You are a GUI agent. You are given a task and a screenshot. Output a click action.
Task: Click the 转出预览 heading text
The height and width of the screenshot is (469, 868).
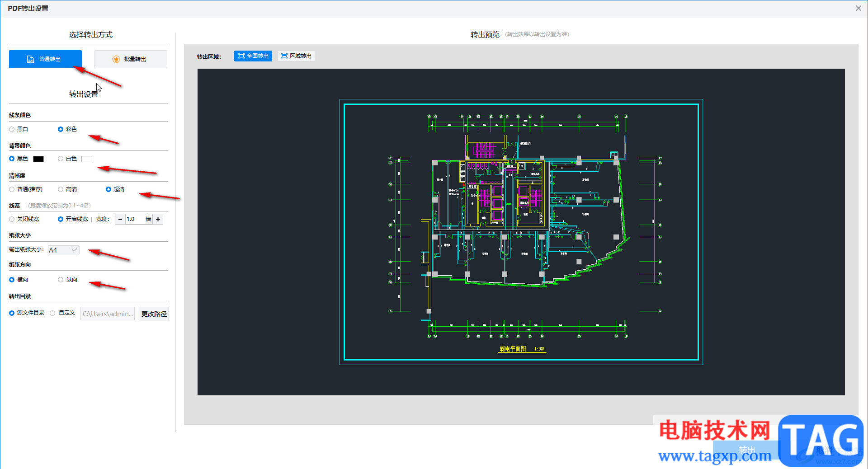tap(485, 34)
